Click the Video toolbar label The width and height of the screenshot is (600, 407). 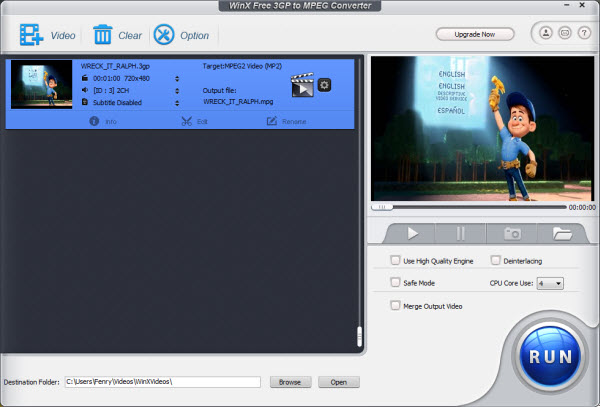(x=63, y=36)
